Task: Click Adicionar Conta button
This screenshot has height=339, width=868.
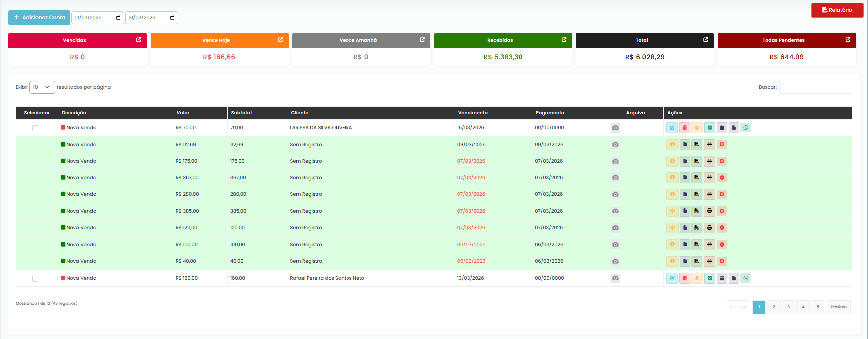Action: [x=39, y=18]
